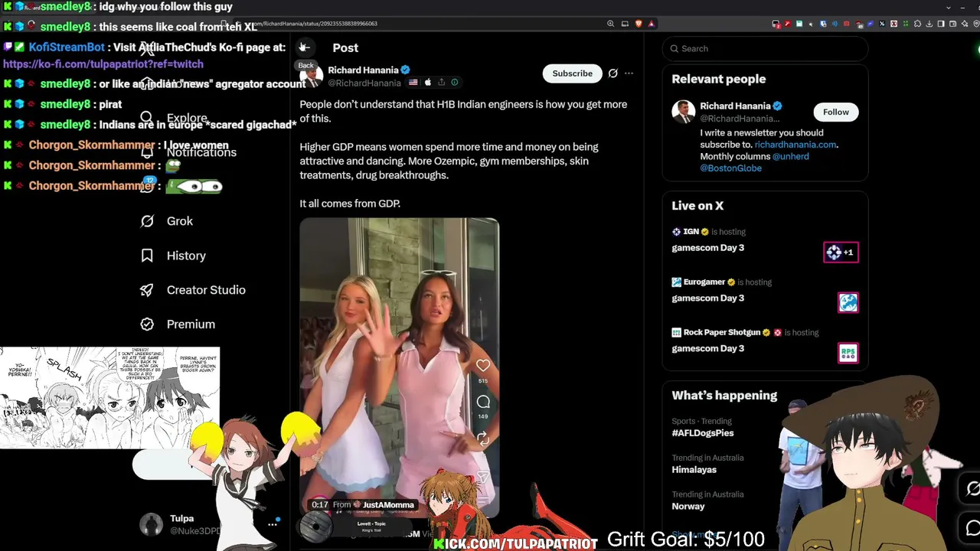
Task: Click the US flag icon under Richard Hanania
Action: point(413,83)
